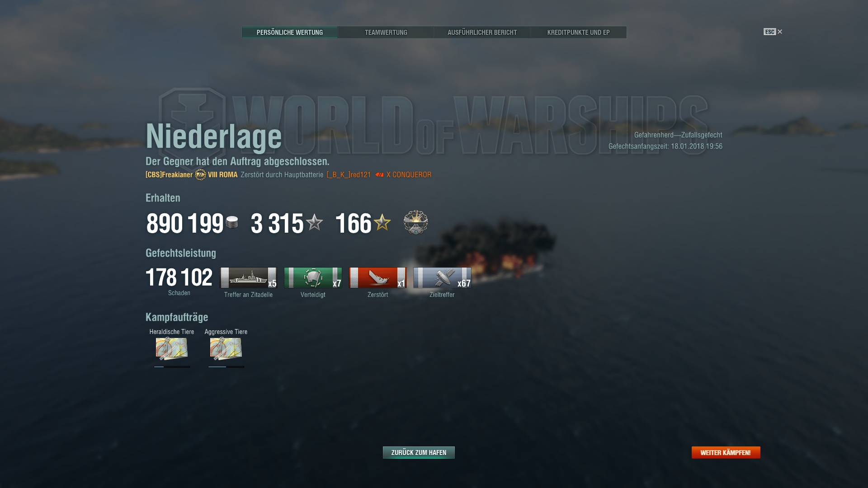This screenshot has width=868, height=488.
Task: Click the achievement medal badge icon
Action: [416, 222]
